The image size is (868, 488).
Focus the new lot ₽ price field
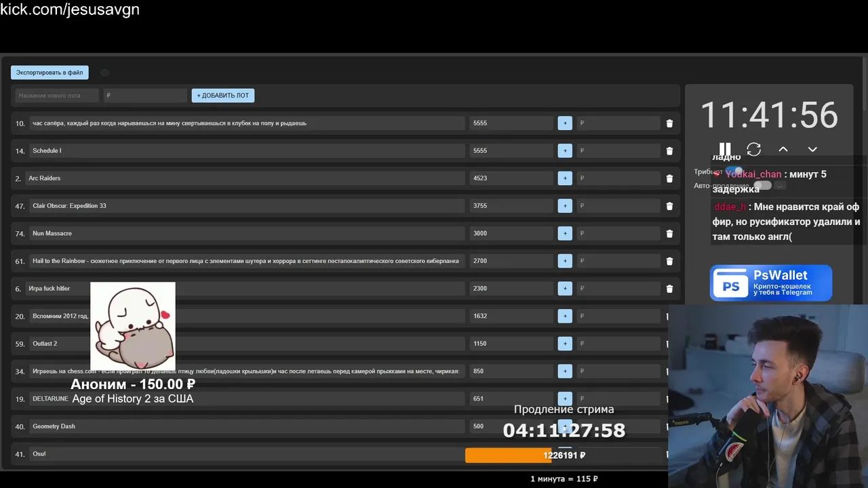(145, 96)
